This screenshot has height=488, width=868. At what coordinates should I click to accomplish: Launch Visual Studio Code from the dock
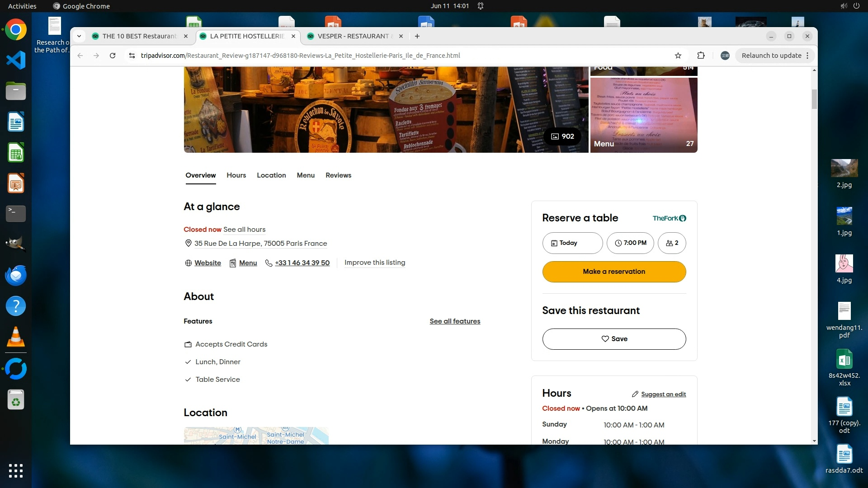tap(16, 60)
